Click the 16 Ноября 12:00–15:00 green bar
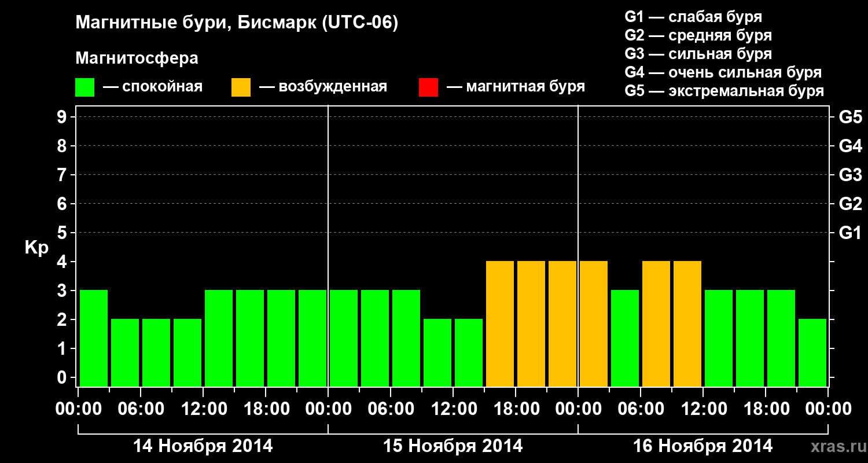 pos(719,338)
